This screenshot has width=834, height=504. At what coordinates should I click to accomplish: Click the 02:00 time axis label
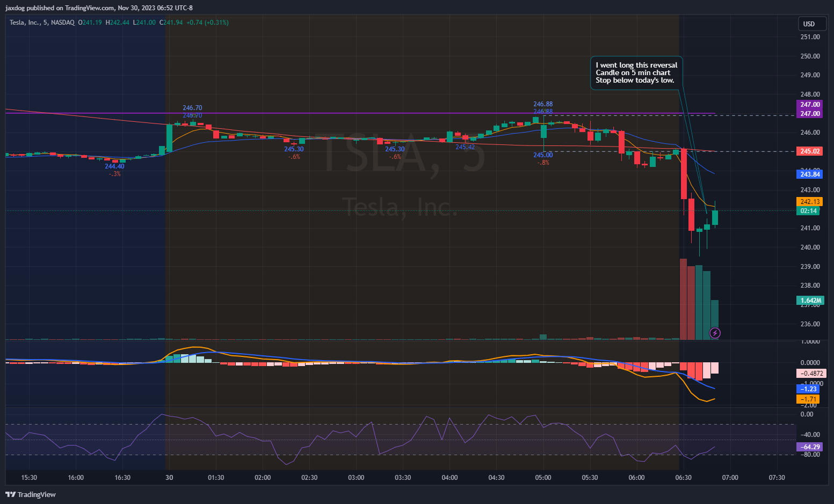click(x=263, y=478)
